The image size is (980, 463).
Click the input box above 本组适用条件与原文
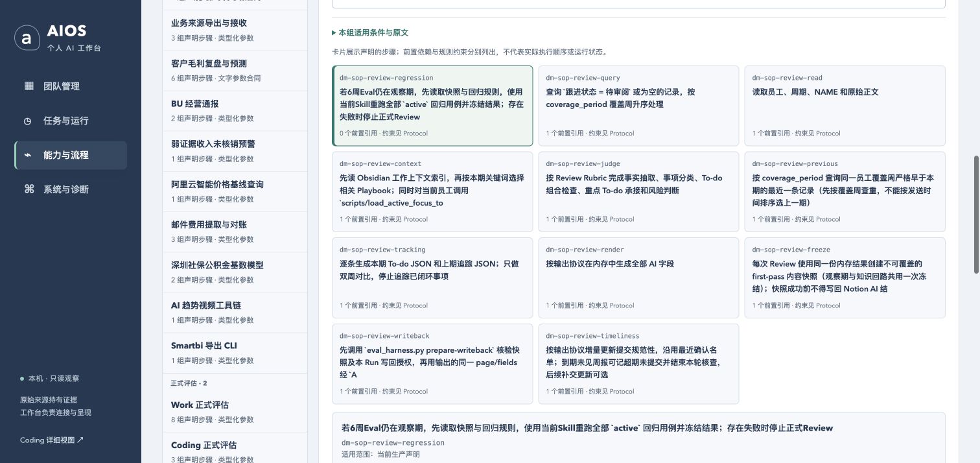638,3
